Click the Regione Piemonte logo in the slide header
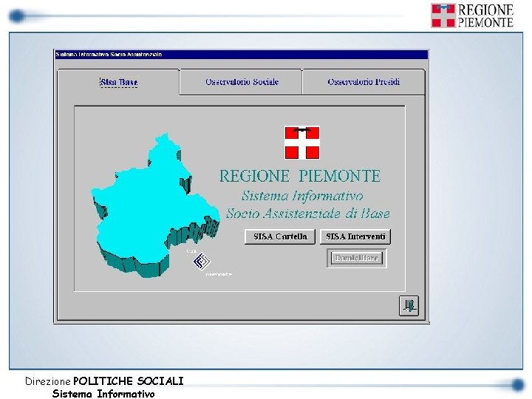532x399 pixels. 472,16
